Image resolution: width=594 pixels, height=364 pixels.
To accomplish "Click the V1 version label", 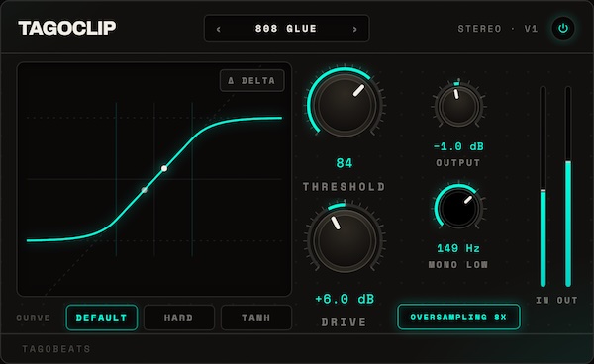I will coord(531,29).
